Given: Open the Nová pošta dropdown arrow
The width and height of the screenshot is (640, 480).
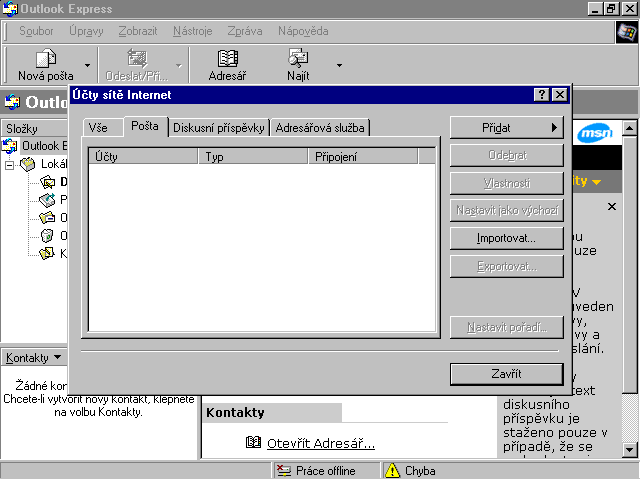Looking at the screenshot, I should click(x=87, y=65).
